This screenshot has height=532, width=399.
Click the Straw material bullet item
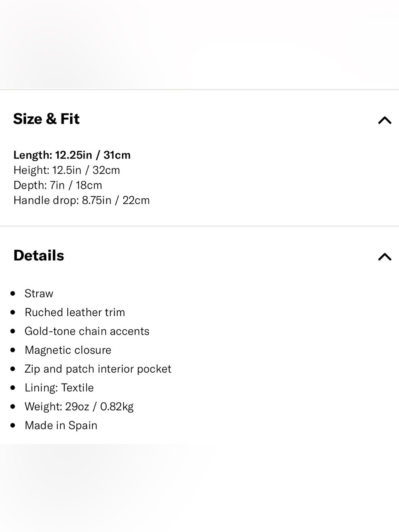pyautogui.click(x=39, y=293)
